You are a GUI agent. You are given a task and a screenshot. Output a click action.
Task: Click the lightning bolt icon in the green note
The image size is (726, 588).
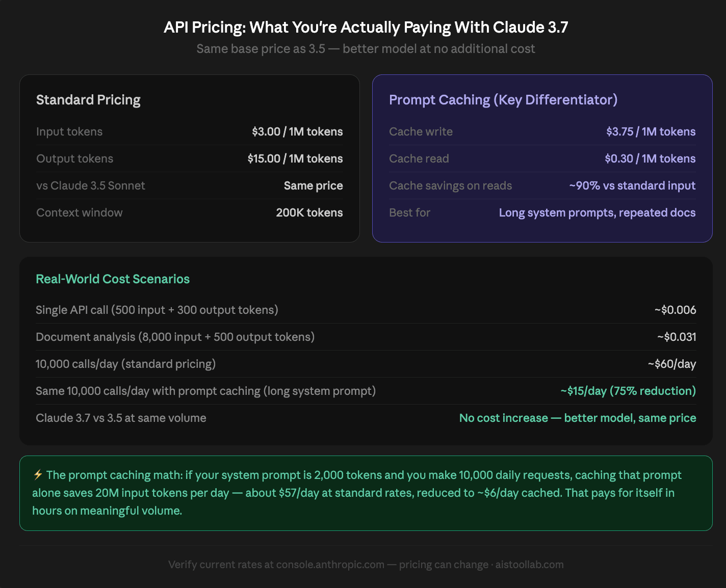pyautogui.click(x=38, y=475)
